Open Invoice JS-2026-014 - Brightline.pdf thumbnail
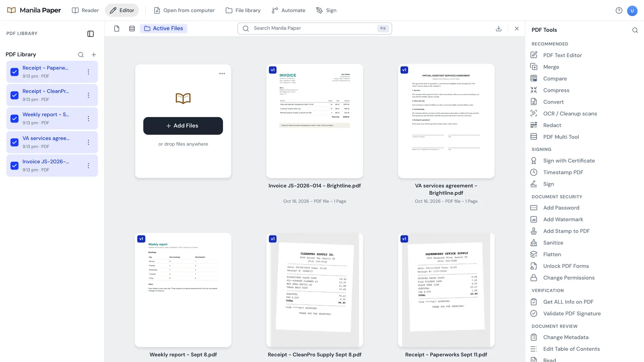Image resolution: width=644 pixels, height=362 pixels. pos(315,121)
